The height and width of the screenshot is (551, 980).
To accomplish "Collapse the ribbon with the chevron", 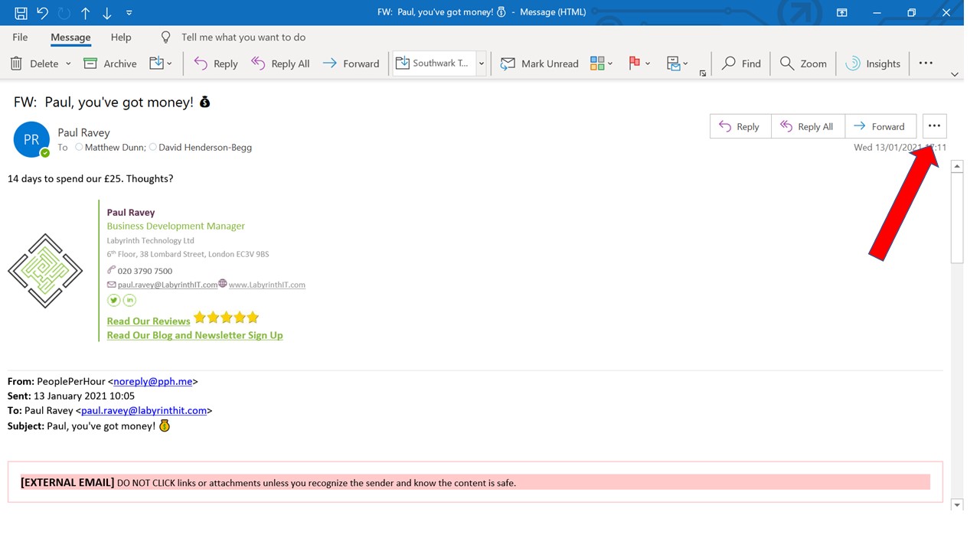I will tap(955, 74).
